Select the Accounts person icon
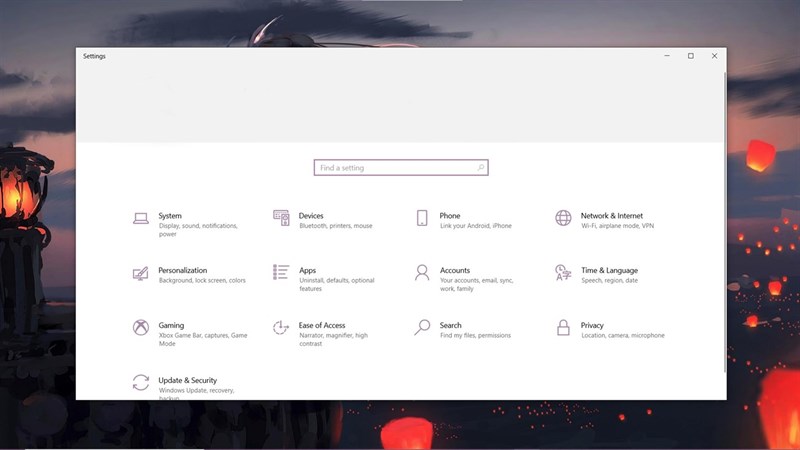The image size is (800, 450). click(x=422, y=272)
